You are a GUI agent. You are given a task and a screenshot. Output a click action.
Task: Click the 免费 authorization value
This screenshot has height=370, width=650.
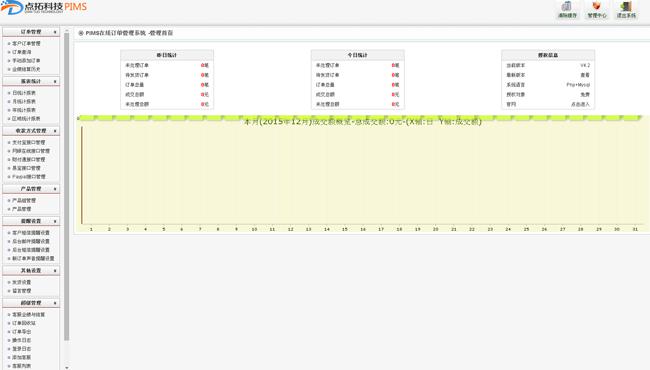[585, 94]
